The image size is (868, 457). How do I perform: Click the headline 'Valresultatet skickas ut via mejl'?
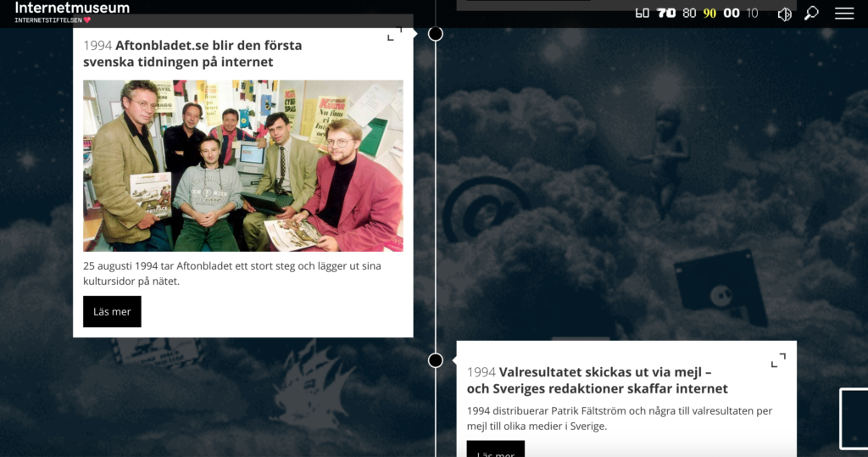(x=598, y=380)
